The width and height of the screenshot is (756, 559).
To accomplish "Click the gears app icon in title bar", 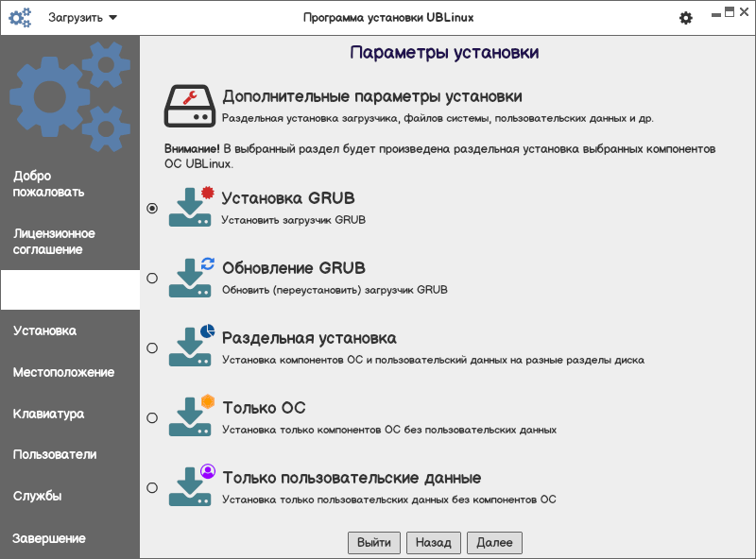I will [20, 18].
